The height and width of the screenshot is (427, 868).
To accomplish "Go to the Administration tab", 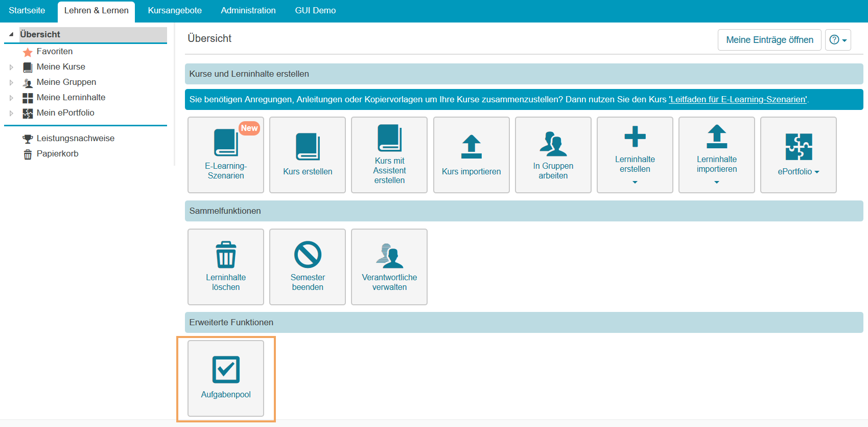I will click(x=248, y=11).
